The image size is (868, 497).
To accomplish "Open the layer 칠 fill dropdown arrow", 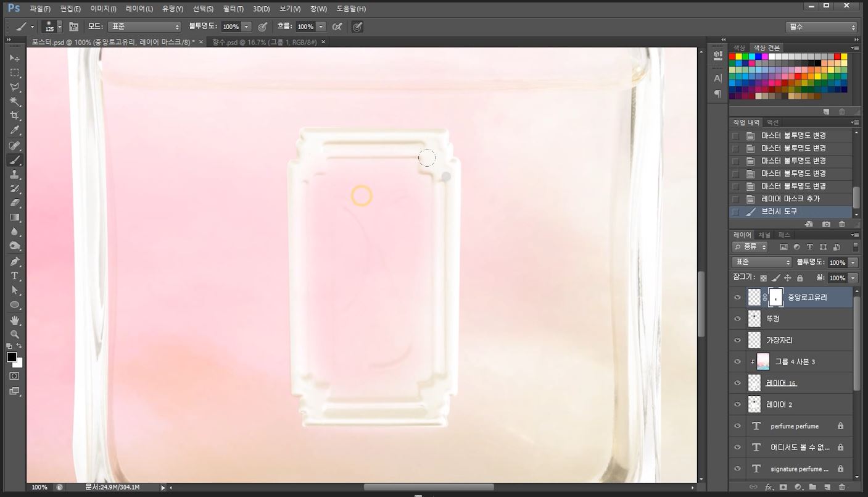I will tap(853, 278).
